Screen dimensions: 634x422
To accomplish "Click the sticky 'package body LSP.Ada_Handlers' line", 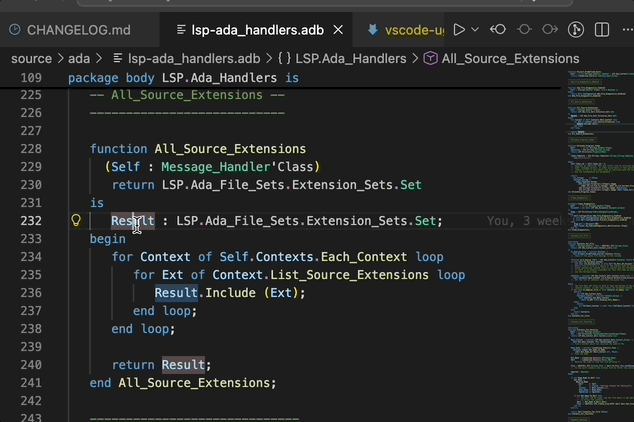I will 183,77.
